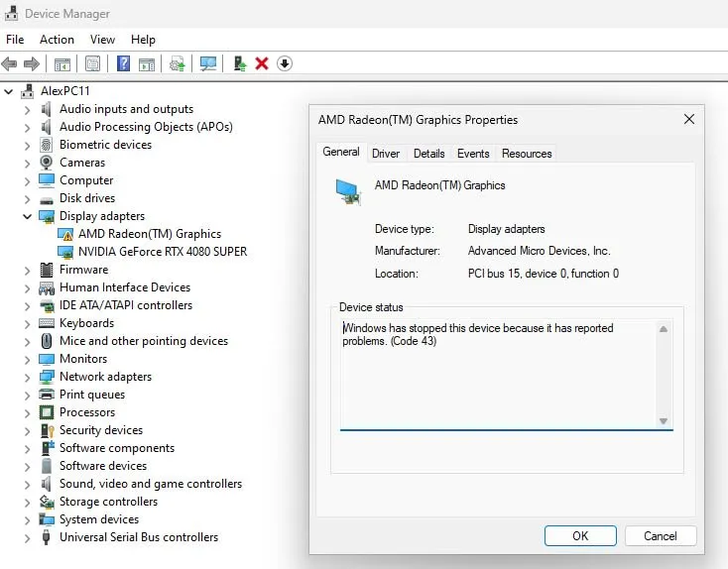Click the Keyboards icon in tree
728x569 pixels.
[x=47, y=323]
